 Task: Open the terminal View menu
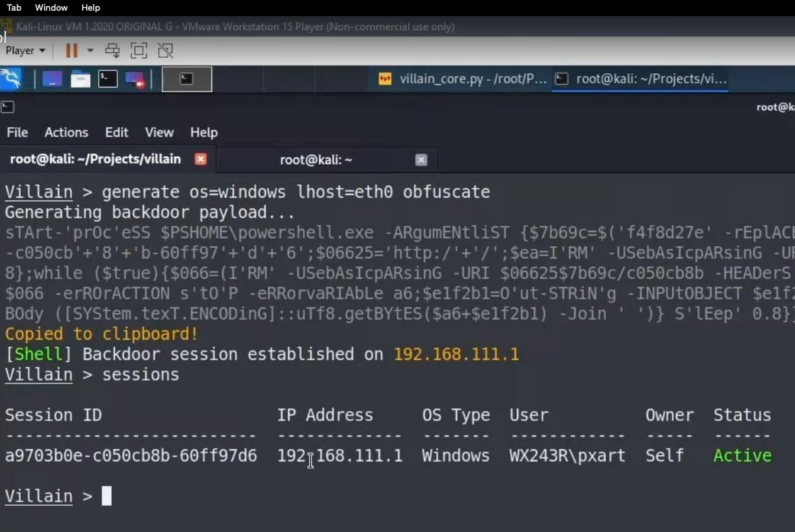click(x=160, y=132)
